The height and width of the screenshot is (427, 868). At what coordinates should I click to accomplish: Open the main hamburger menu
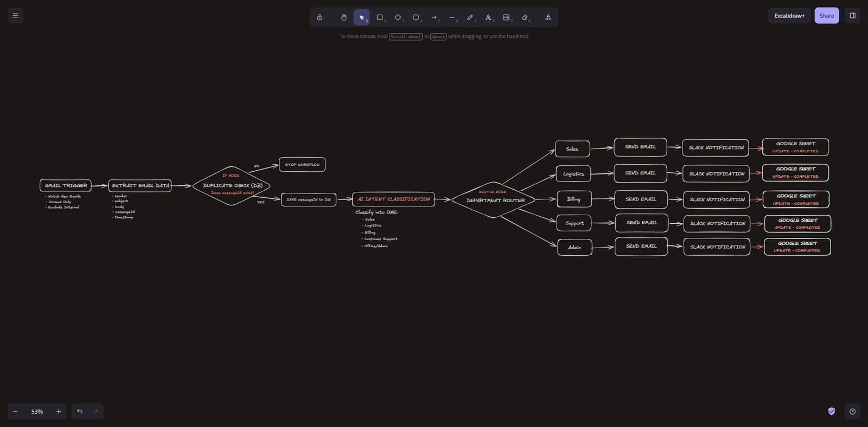pos(15,16)
